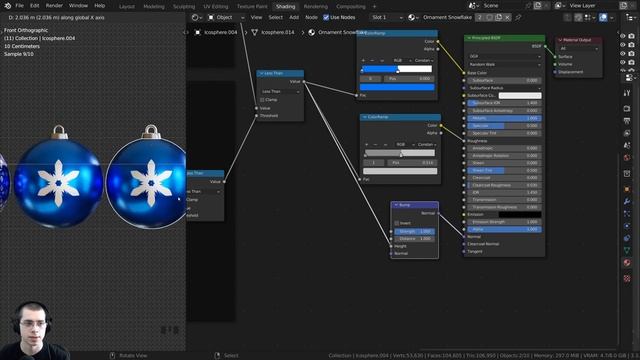This screenshot has width=640, height=360.
Task: Open the Window menu
Action: [x=78, y=6]
